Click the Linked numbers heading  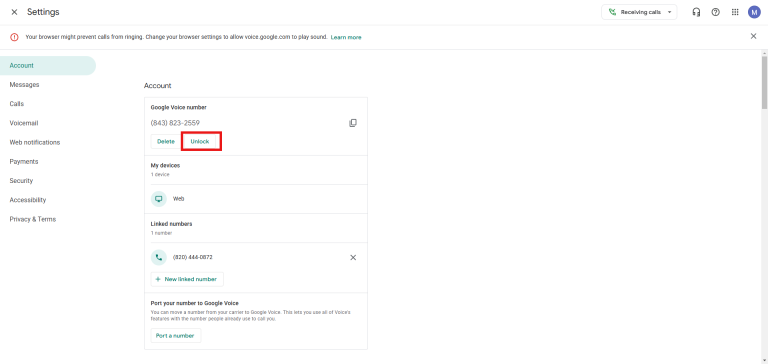point(171,224)
